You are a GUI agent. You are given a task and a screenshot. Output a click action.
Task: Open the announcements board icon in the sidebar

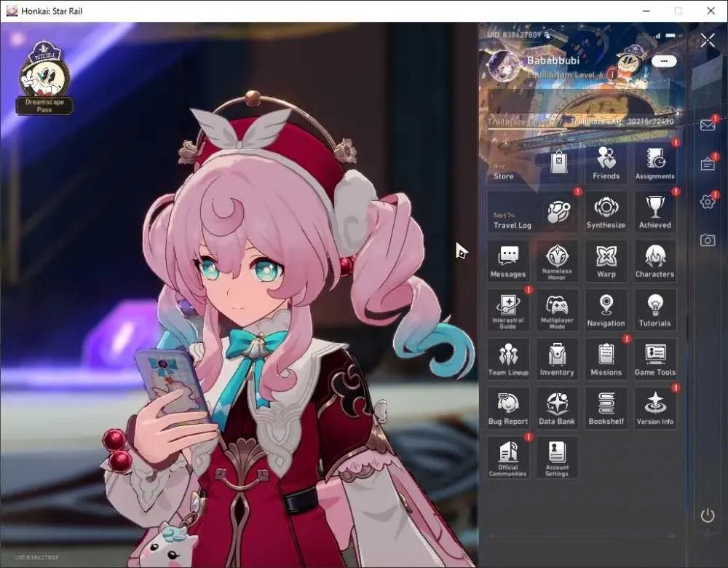708,163
